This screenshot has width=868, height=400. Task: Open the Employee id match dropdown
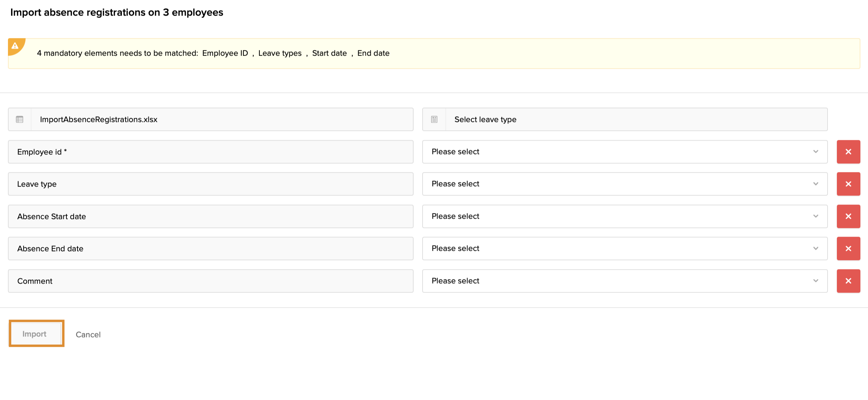tap(625, 152)
